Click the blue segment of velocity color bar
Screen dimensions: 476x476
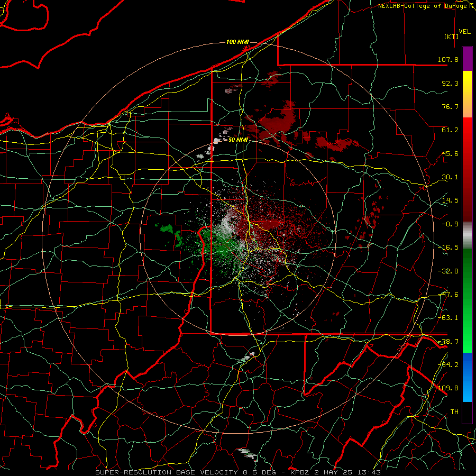[467, 377]
